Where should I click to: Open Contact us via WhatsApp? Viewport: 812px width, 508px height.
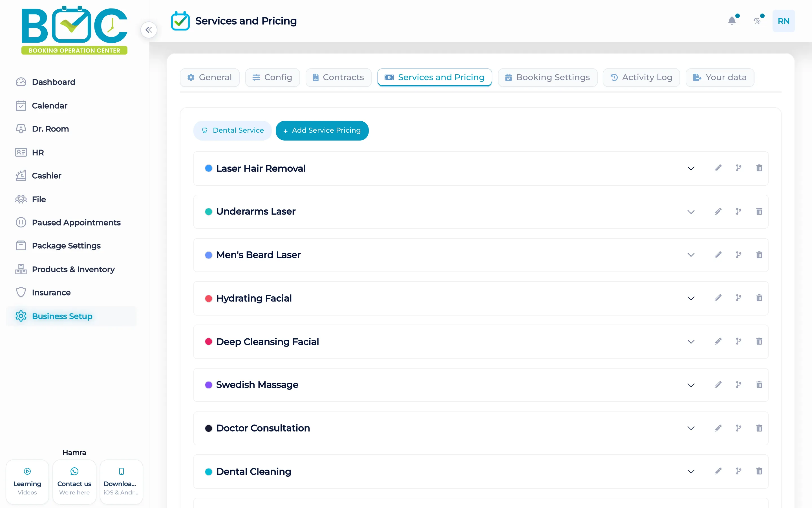(x=74, y=482)
